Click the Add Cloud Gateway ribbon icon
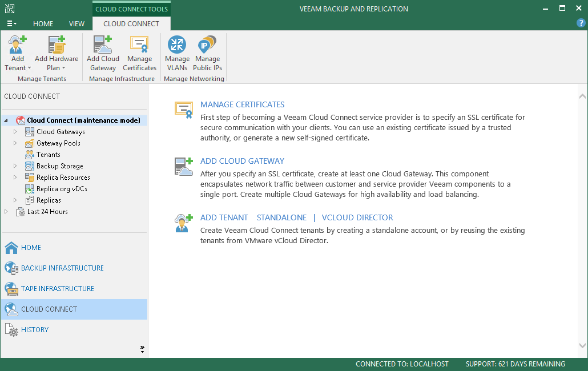The height and width of the screenshot is (371, 588). coord(103,45)
